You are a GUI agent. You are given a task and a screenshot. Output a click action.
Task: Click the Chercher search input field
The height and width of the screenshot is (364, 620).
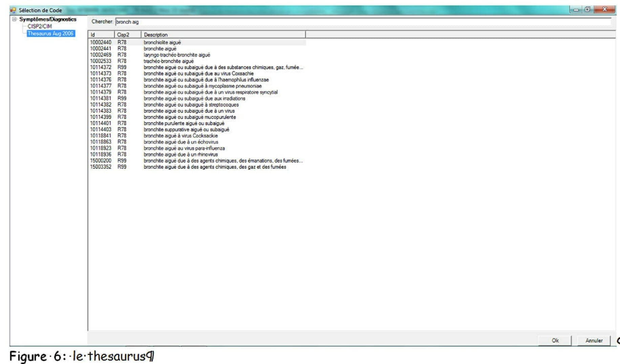(x=362, y=22)
